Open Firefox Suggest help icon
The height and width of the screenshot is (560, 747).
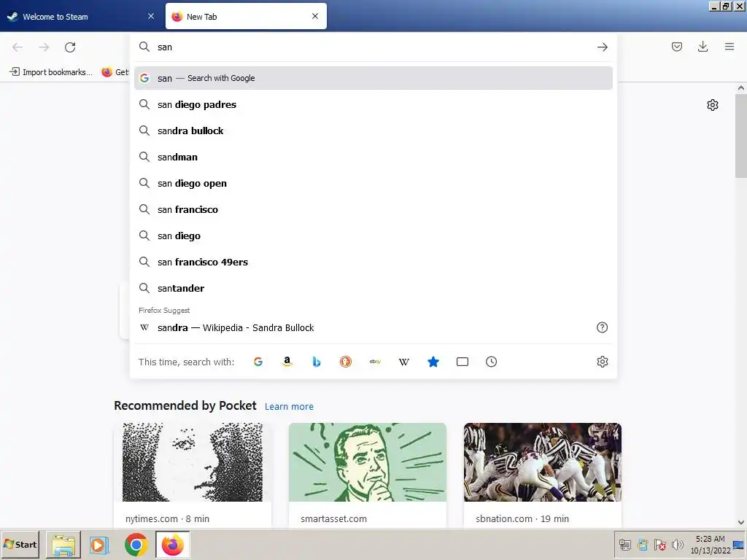click(602, 327)
